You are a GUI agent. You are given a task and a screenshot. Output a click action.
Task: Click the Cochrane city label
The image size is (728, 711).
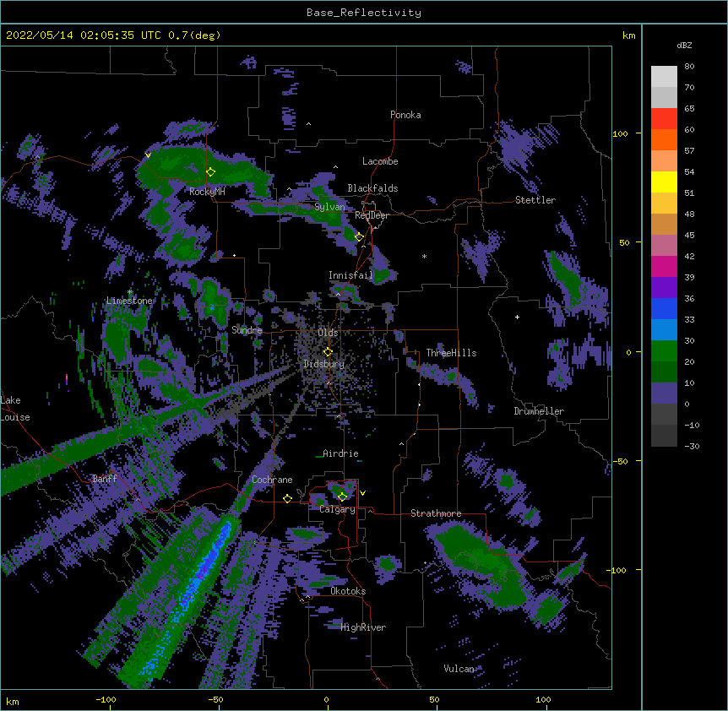[272, 480]
